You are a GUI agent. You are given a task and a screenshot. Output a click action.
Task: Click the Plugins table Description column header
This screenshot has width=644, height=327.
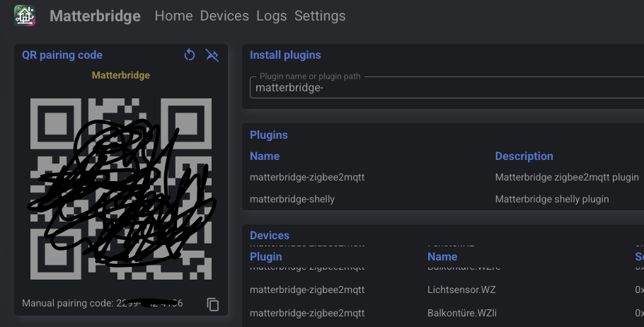pyautogui.click(x=524, y=156)
